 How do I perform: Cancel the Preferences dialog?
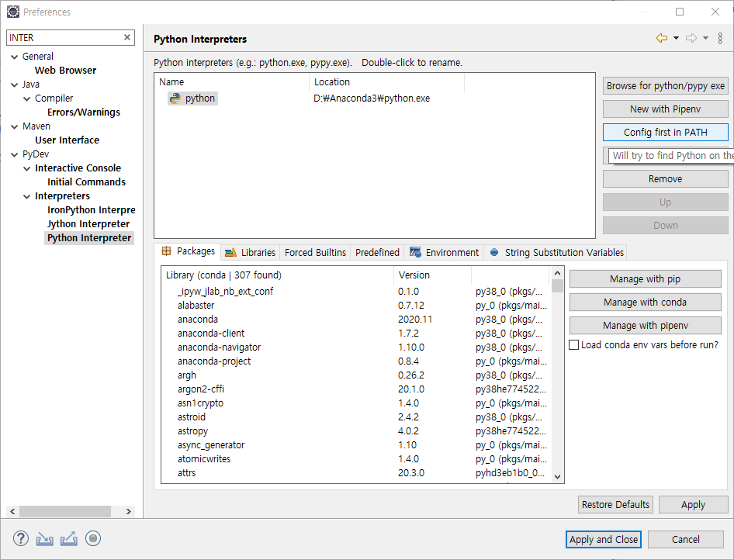[685, 539]
